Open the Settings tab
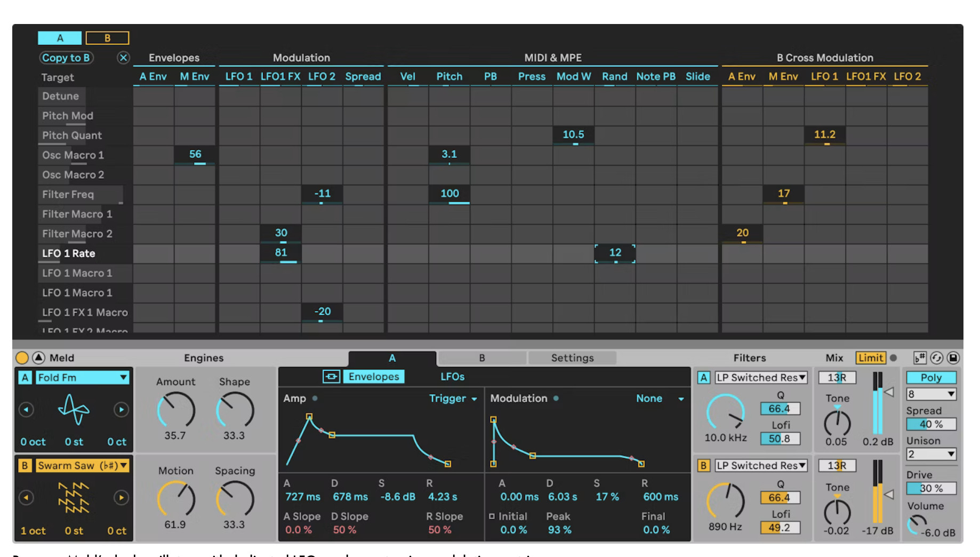Screen dimensions: 980x557 click(x=572, y=358)
